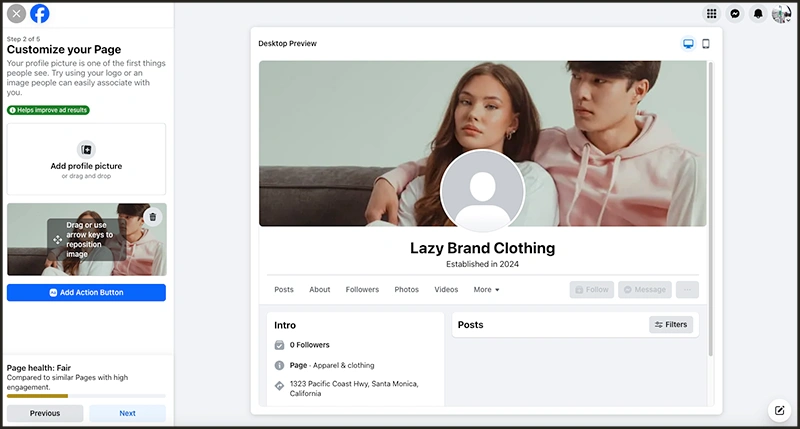Click the account profile avatar
The height and width of the screenshot is (429, 800).
click(782, 14)
